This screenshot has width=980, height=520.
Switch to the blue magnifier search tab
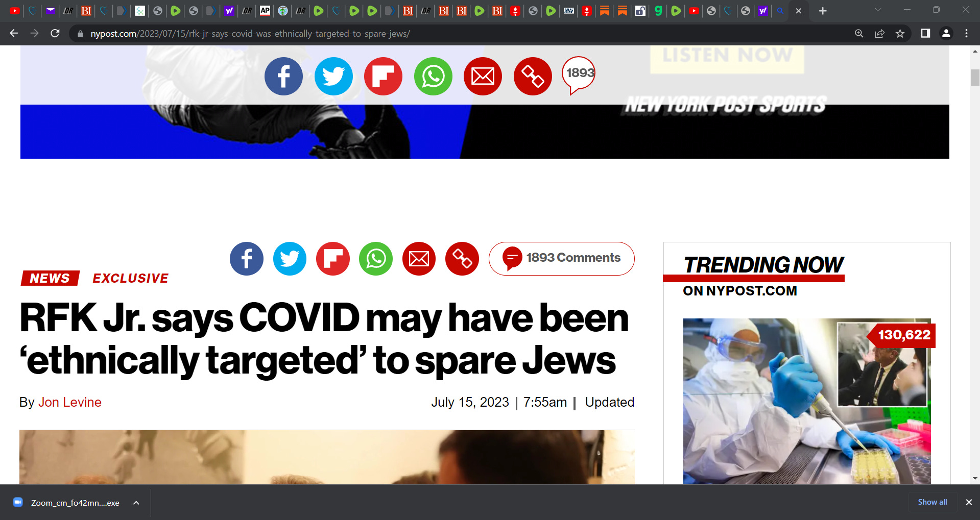(x=780, y=10)
